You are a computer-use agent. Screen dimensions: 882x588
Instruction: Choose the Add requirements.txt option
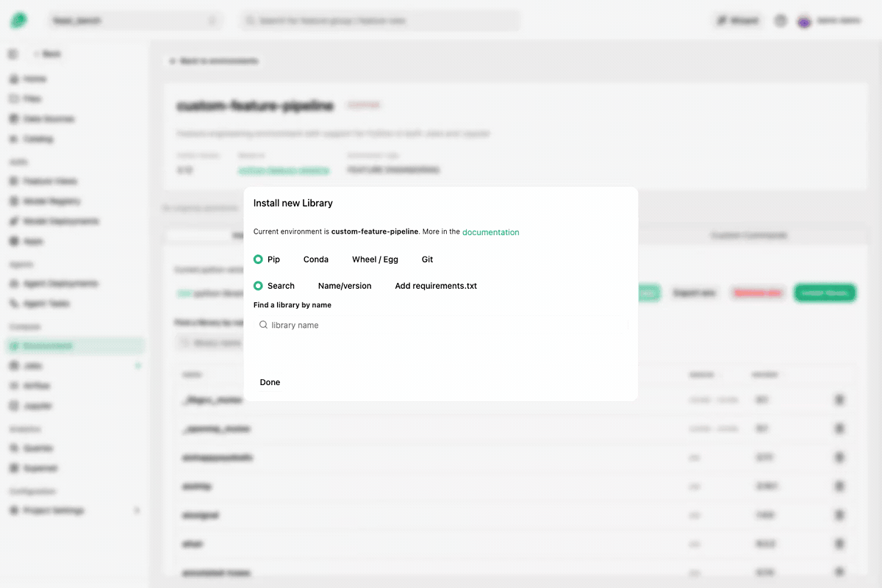436,286
